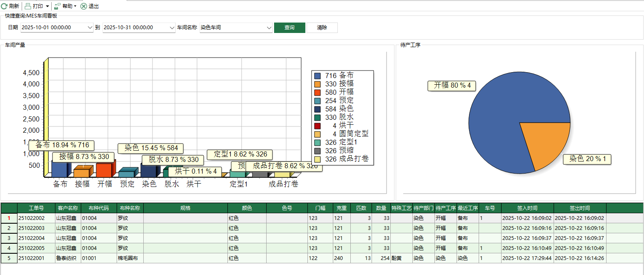Click the 备布 bar in production chart
Viewport: 644px width, 275px height.
[59, 169]
